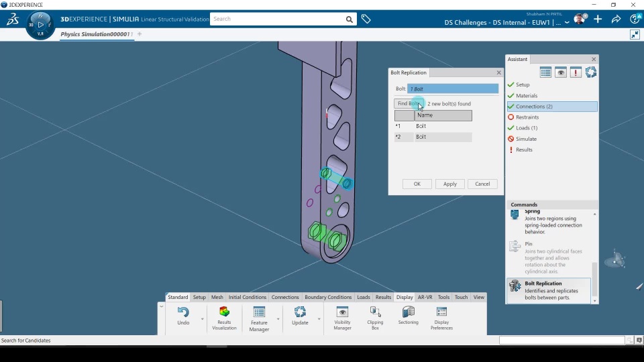Click the Find Bolts button
This screenshot has width=644, height=362.
point(409,103)
